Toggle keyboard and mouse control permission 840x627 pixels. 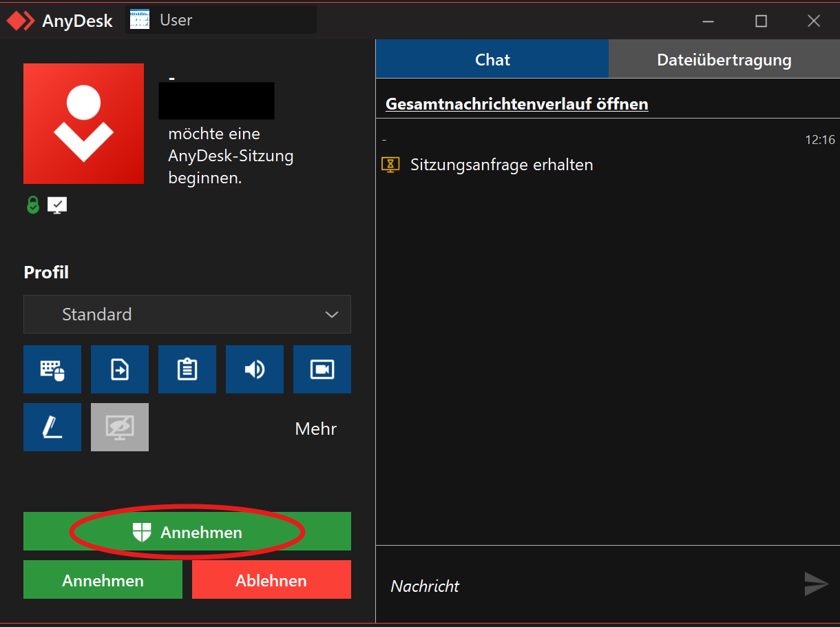[52, 369]
